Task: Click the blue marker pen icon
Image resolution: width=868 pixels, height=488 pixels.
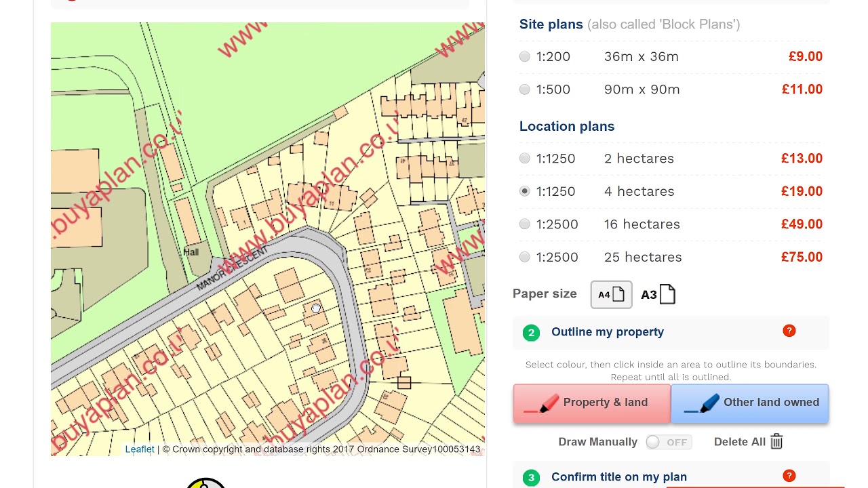Action: click(x=702, y=405)
